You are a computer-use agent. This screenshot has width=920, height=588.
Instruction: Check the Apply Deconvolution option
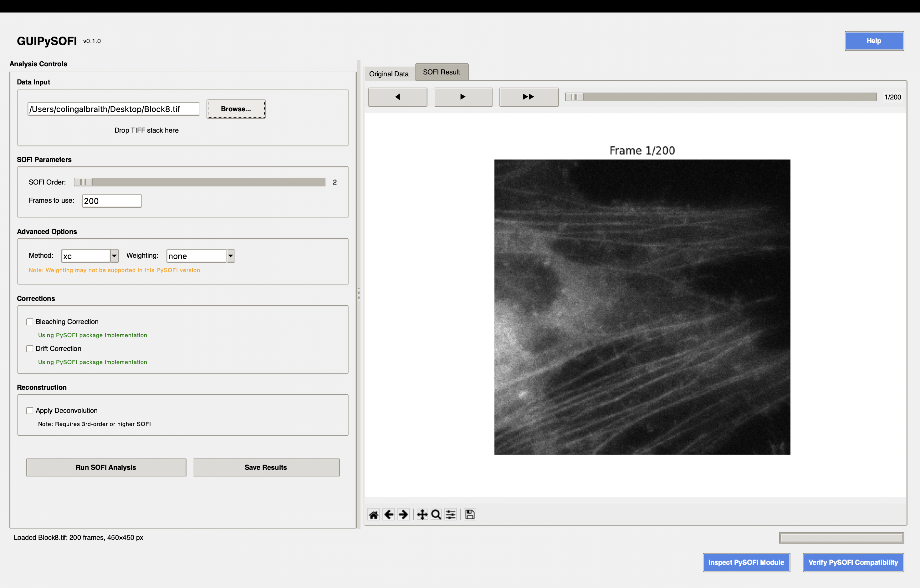tap(30, 410)
